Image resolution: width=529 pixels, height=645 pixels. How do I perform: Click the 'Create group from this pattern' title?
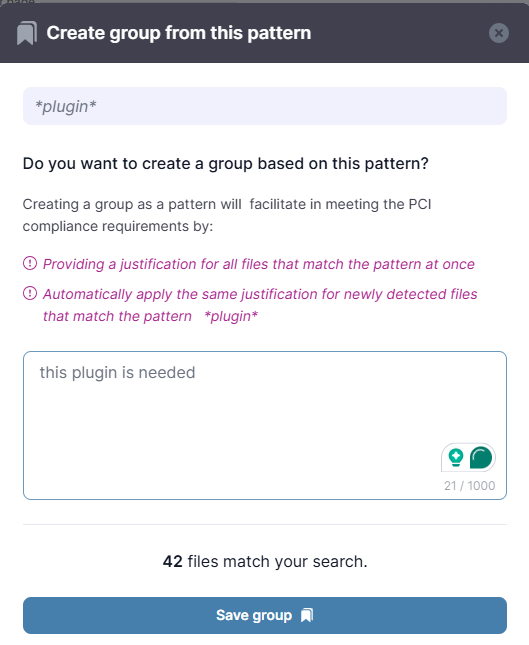tap(179, 33)
